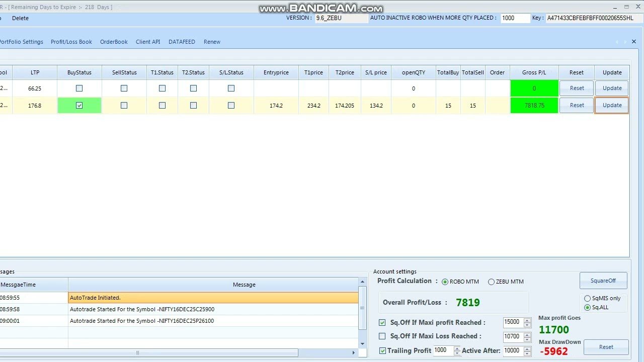Switch to the OrderBook tab

114,42
